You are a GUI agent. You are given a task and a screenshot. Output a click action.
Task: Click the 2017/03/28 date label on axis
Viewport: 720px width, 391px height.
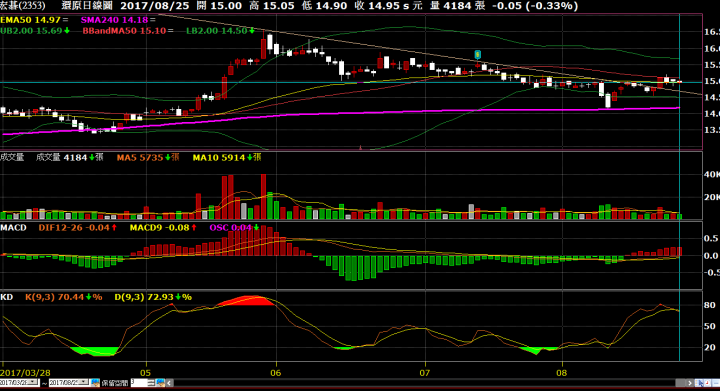tap(25, 373)
